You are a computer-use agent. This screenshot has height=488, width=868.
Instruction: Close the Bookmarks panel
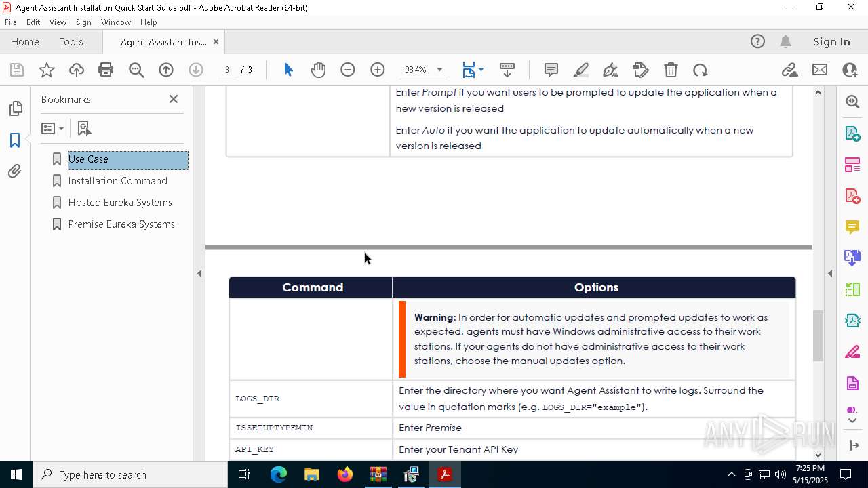tap(174, 99)
